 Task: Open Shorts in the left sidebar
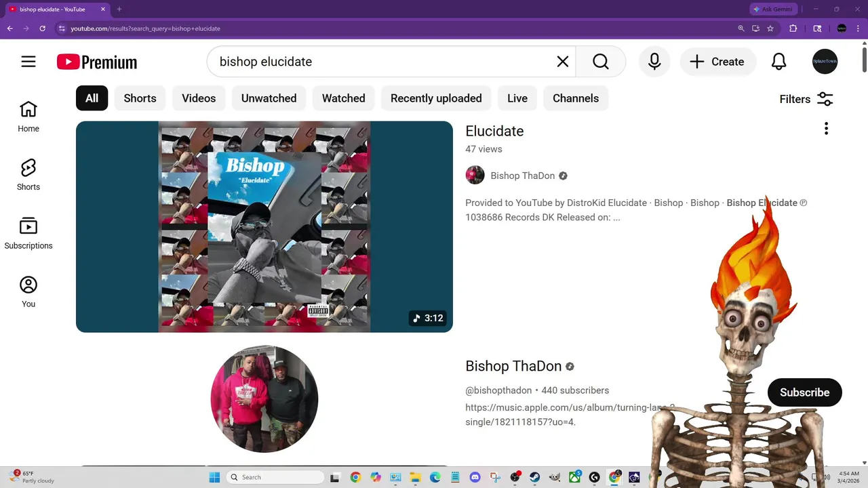(x=28, y=176)
